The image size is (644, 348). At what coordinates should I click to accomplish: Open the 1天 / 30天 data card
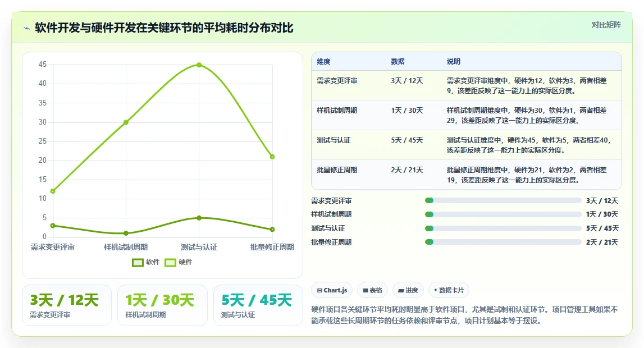pyautogui.click(x=163, y=305)
